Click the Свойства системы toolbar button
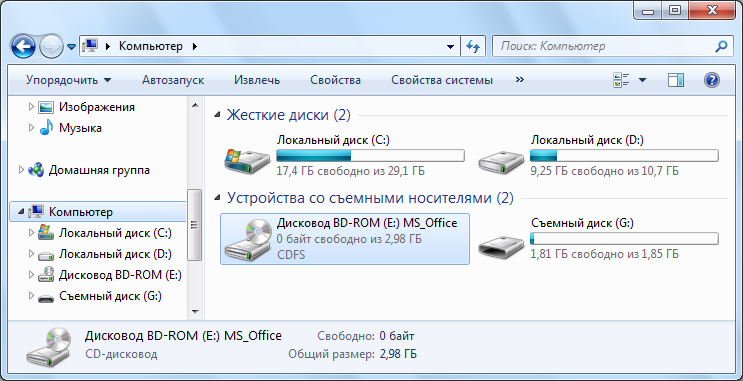The image size is (743, 381). click(x=442, y=80)
